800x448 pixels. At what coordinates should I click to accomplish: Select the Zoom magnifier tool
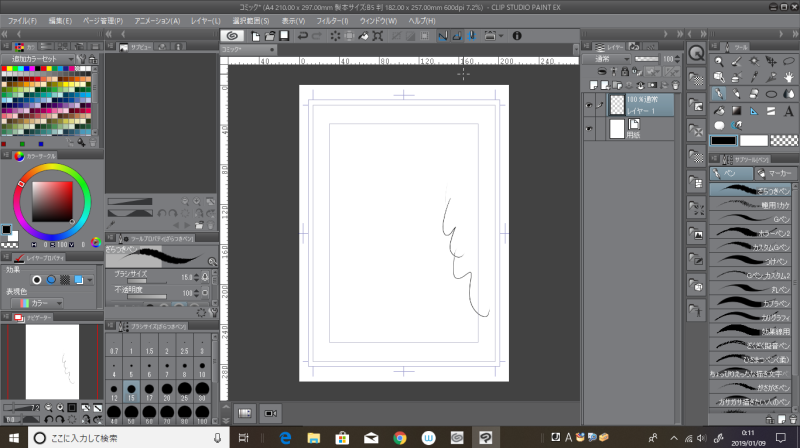tap(718, 62)
